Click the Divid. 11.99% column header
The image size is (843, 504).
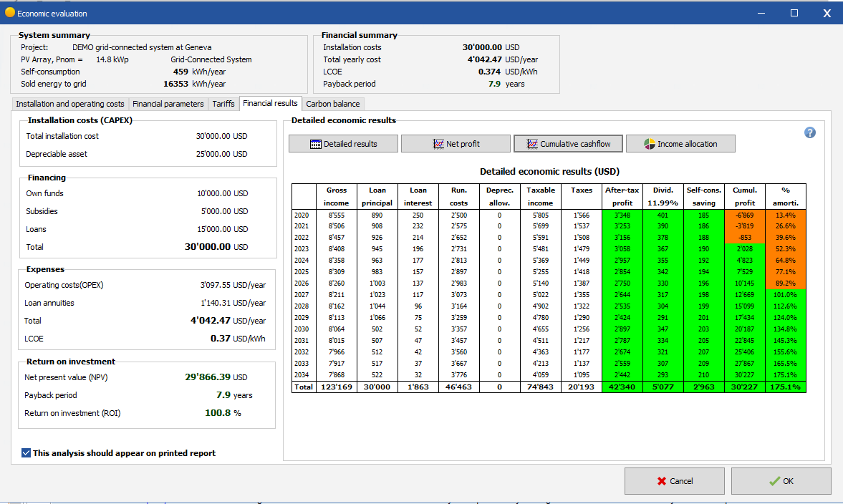click(663, 197)
